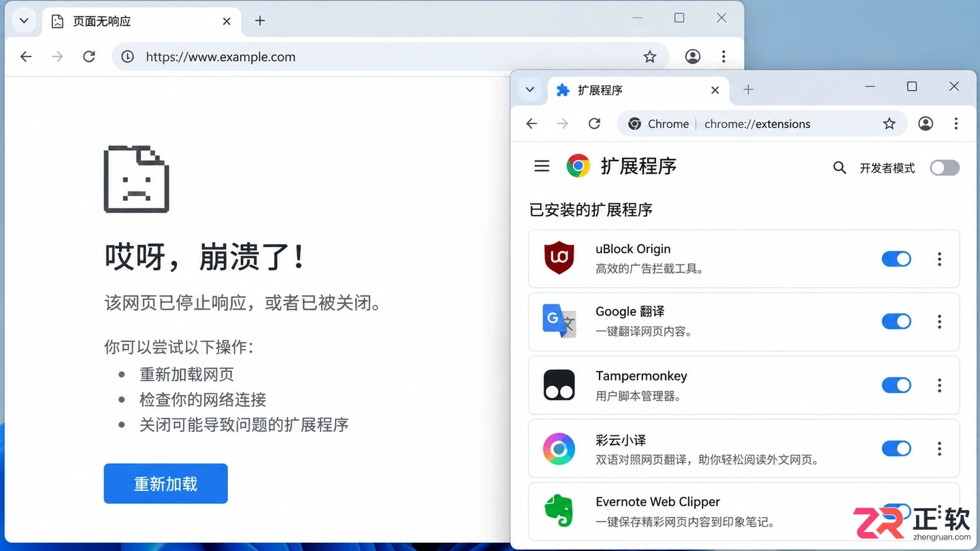Expand tab search arrow in extensions window
980x551 pixels.
(529, 89)
